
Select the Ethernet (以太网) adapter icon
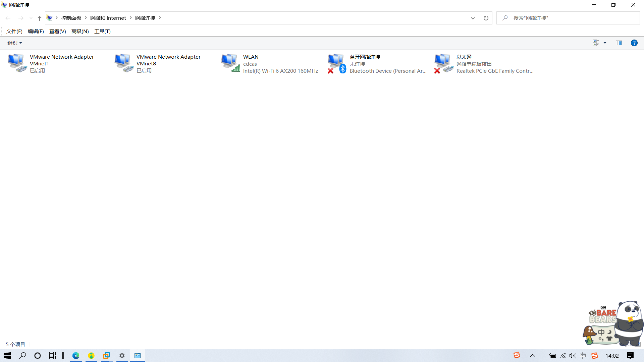[443, 63]
